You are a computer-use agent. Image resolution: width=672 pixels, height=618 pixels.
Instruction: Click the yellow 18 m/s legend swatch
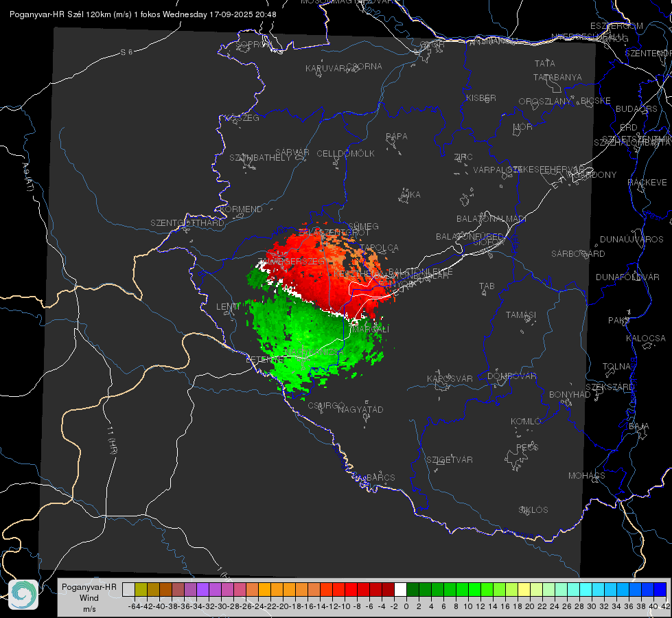point(524,589)
